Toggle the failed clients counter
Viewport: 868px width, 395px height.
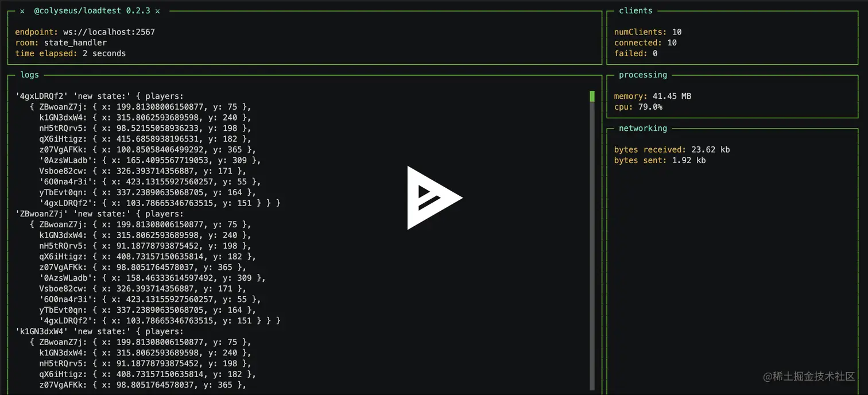635,53
